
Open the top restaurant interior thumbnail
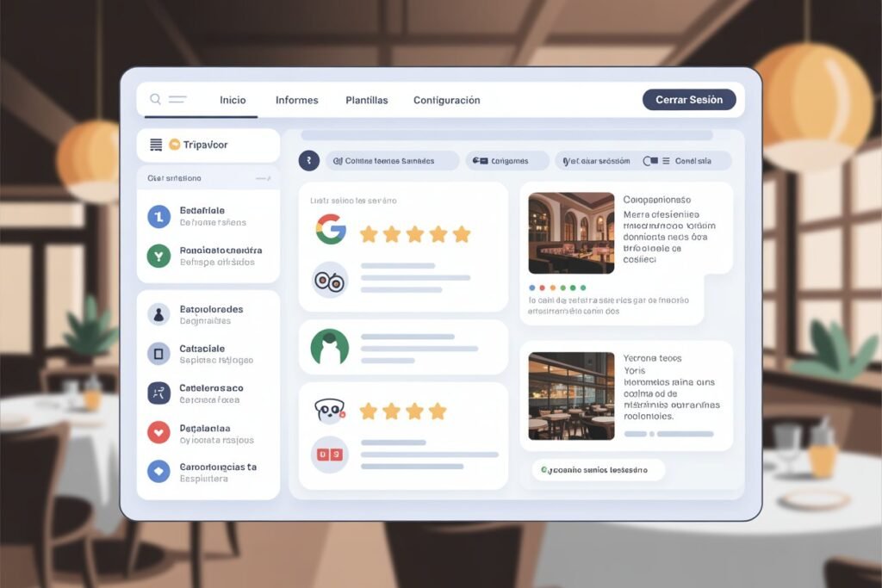(x=570, y=232)
